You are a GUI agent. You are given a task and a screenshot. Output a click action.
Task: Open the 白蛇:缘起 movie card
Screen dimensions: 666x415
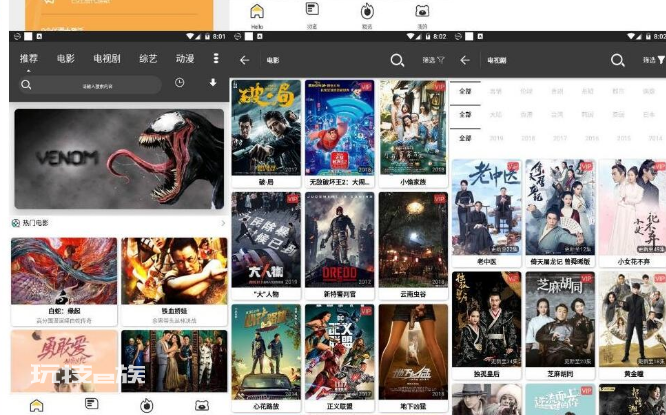pyautogui.click(x=64, y=282)
